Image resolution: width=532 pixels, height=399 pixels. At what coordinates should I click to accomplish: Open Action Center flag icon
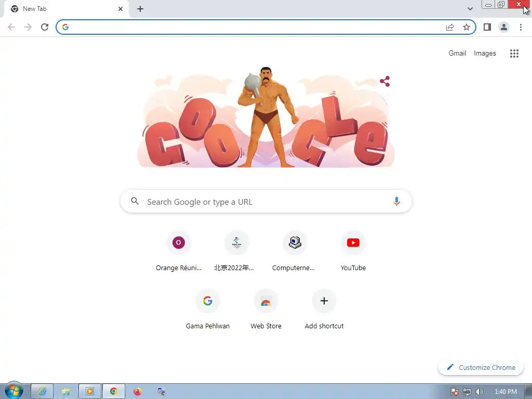(x=454, y=392)
